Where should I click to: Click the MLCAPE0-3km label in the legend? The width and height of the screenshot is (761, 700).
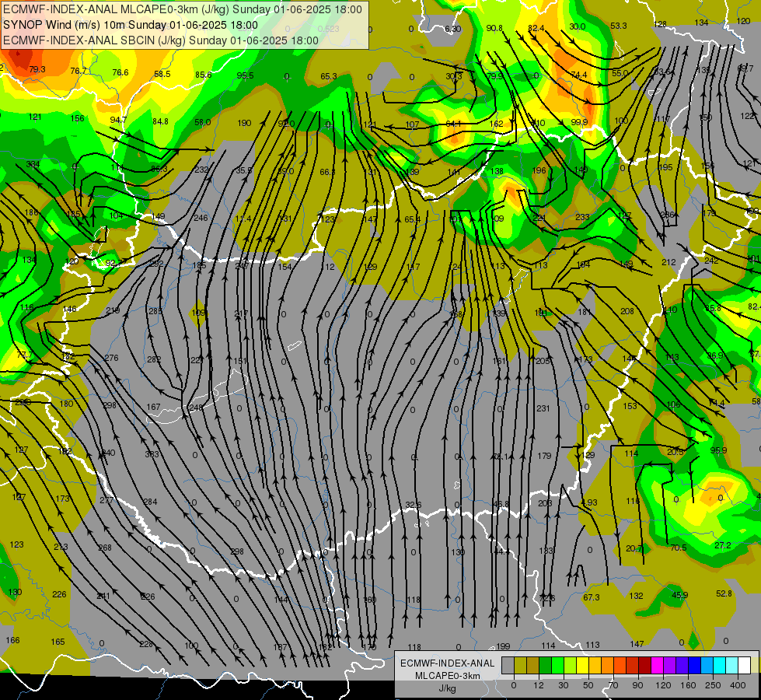(448, 676)
